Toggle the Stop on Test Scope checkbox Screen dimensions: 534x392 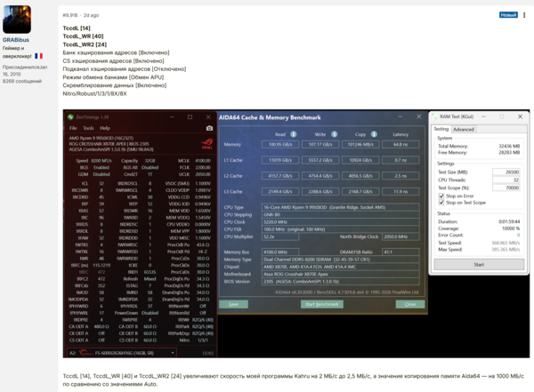pyautogui.click(x=441, y=203)
